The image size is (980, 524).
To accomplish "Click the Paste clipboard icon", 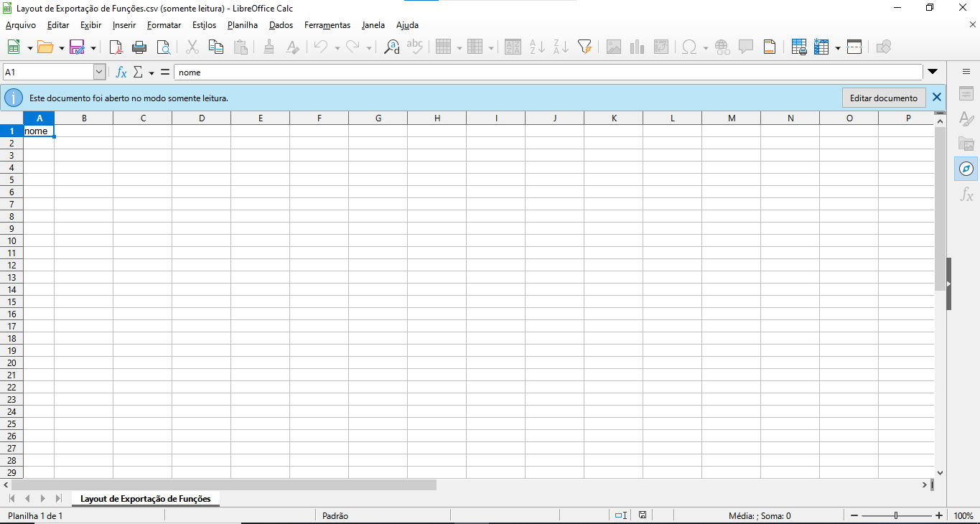I will click(x=241, y=47).
